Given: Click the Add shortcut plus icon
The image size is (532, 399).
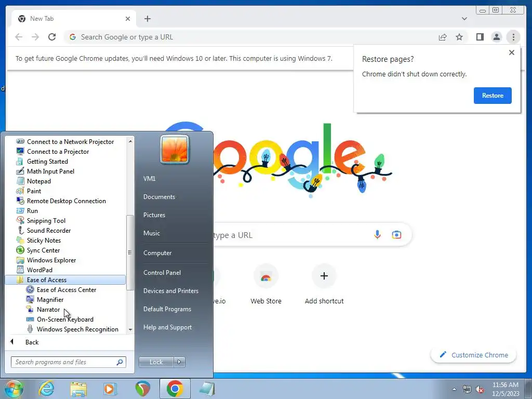Looking at the screenshot, I should pos(324,276).
